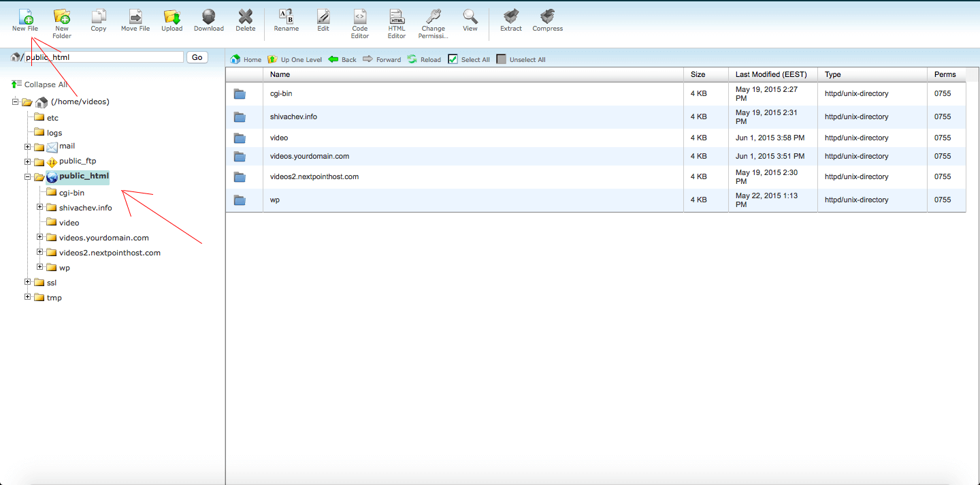Open Change Permissions tool
Image resolution: width=980 pixels, height=485 pixels.
pyautogui.click(x=433, y=16)
